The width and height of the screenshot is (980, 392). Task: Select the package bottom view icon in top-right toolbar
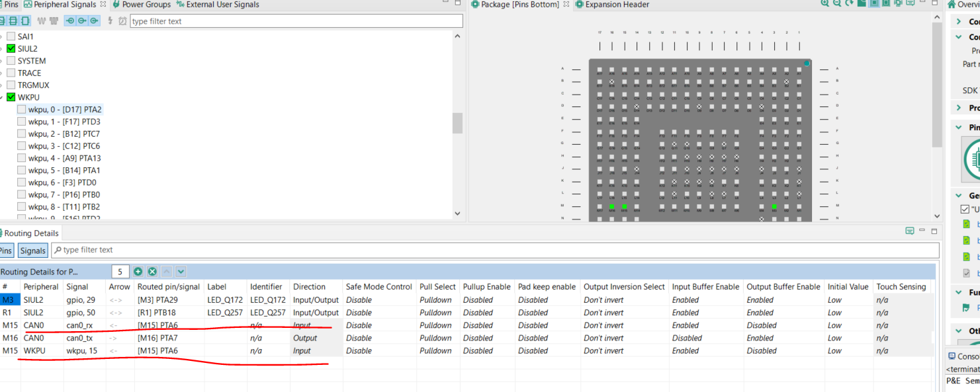873,4
